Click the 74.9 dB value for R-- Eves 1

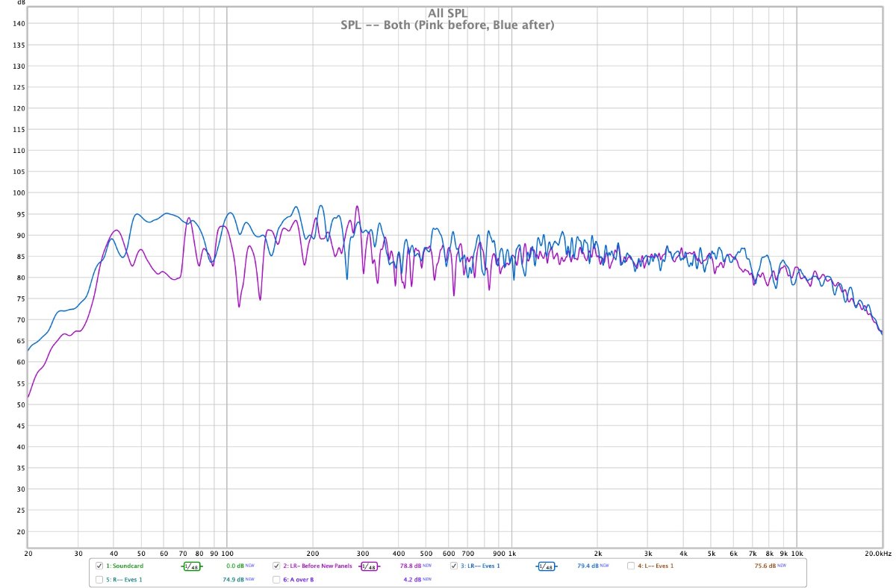point(234,579)
